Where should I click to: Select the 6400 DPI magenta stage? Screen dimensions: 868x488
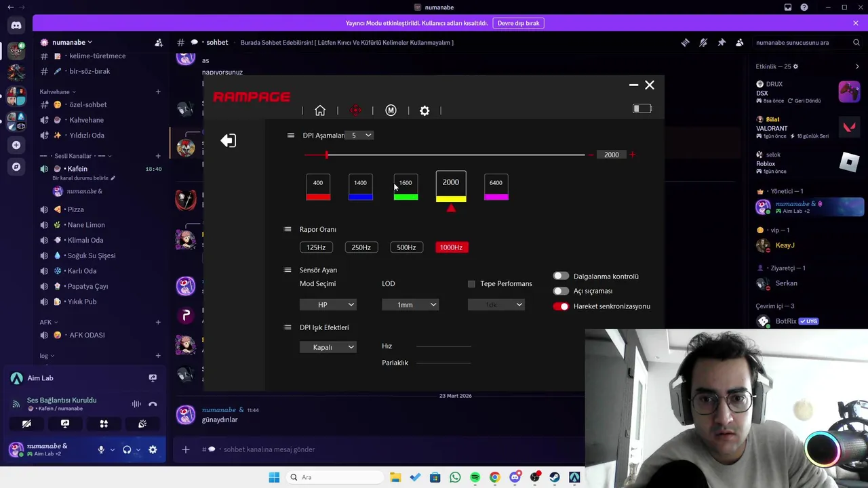pos(496,187)
